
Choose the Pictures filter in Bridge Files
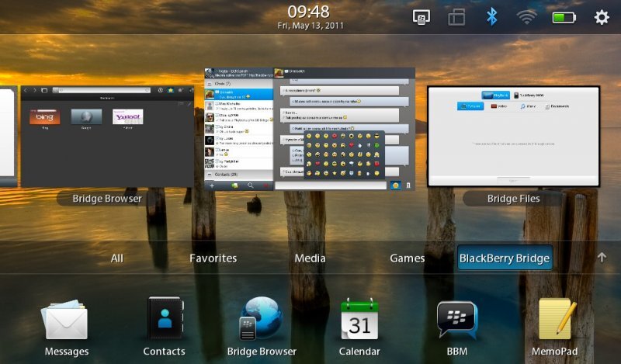(x=470, y=106)
